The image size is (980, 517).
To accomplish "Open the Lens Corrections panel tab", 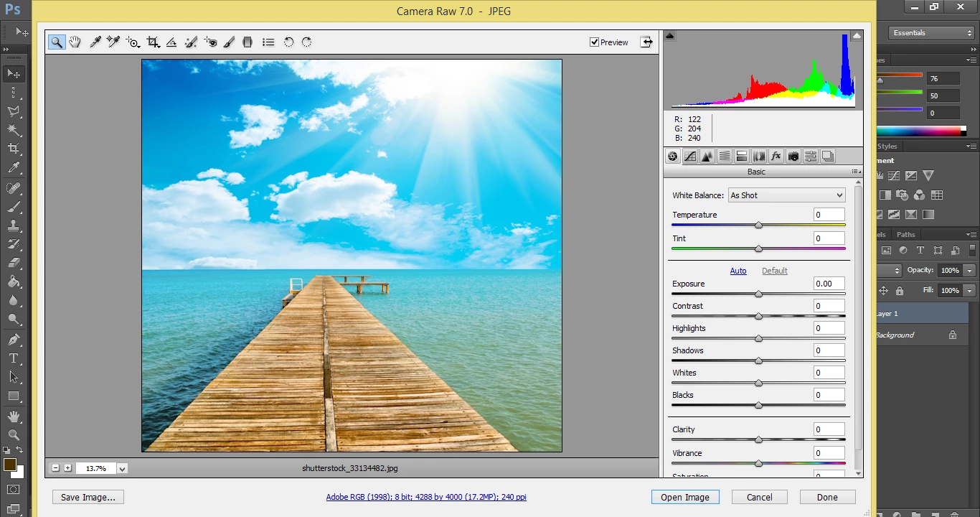I will [x=759, y=157].
